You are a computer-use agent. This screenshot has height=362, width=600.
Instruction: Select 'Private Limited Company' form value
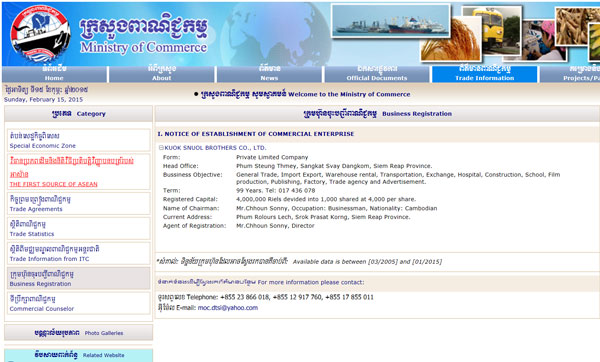272,157
